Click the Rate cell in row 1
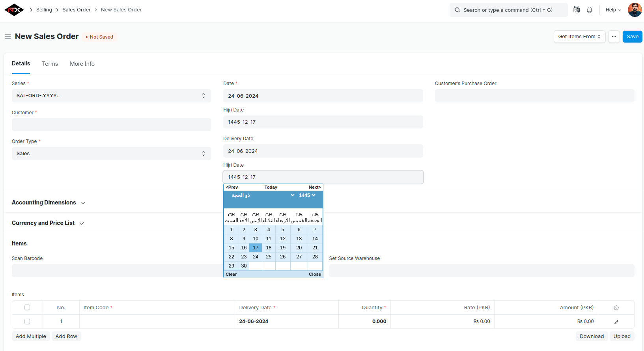The image size is (644, 351). [x=442, y=321]
